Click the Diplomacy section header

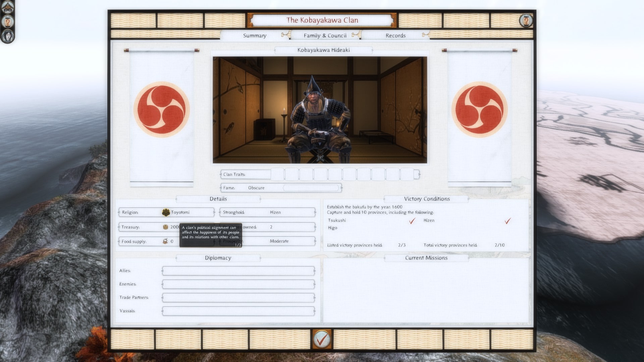point(218,258)
